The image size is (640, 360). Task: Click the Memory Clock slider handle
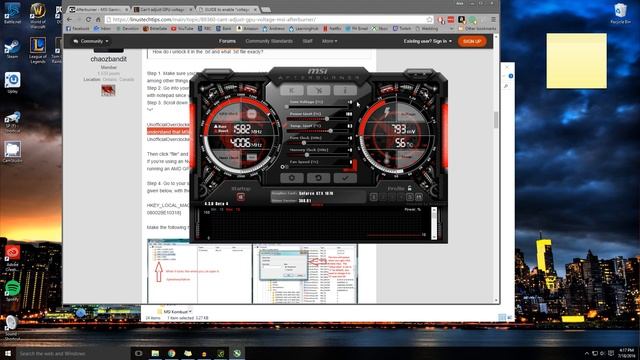(x=307, y=155)
